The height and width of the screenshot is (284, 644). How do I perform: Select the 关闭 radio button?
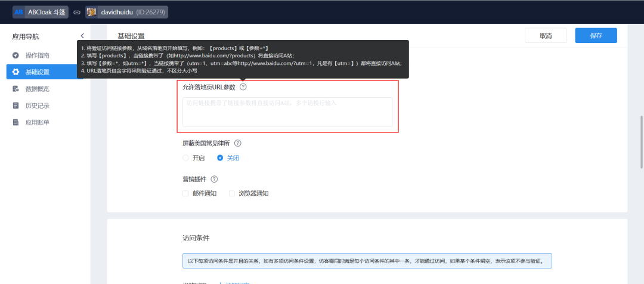point(220,158)
